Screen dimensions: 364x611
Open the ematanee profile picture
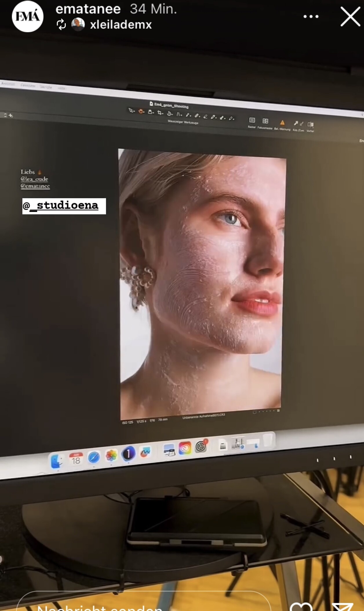point(28,16)
